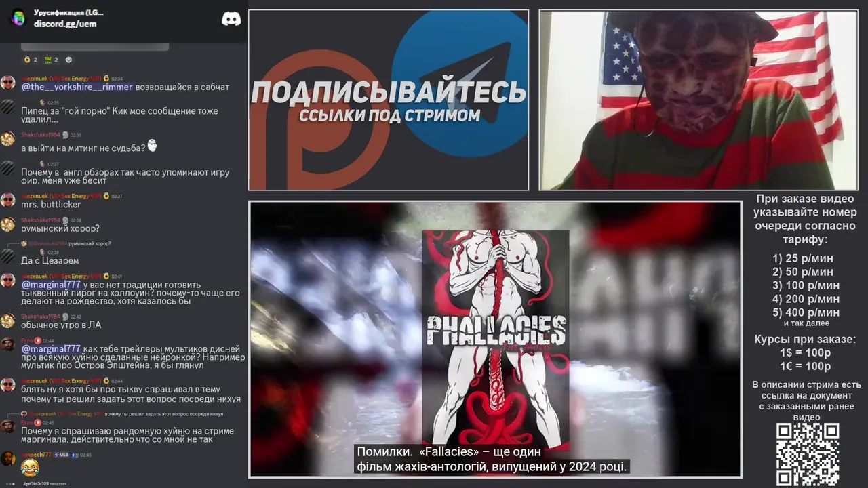Click the 'обычное утро в ЛА' message
868x488 pixels.
tap(61, 325)
